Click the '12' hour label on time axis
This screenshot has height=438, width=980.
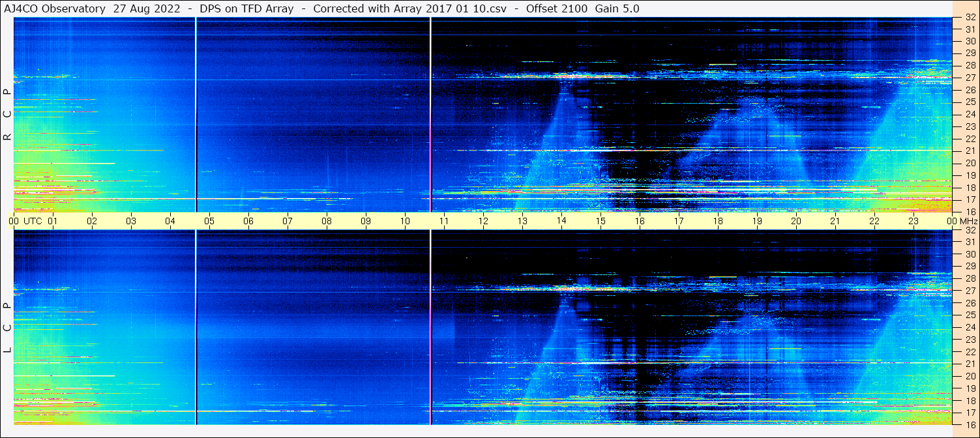coord(483,221)
